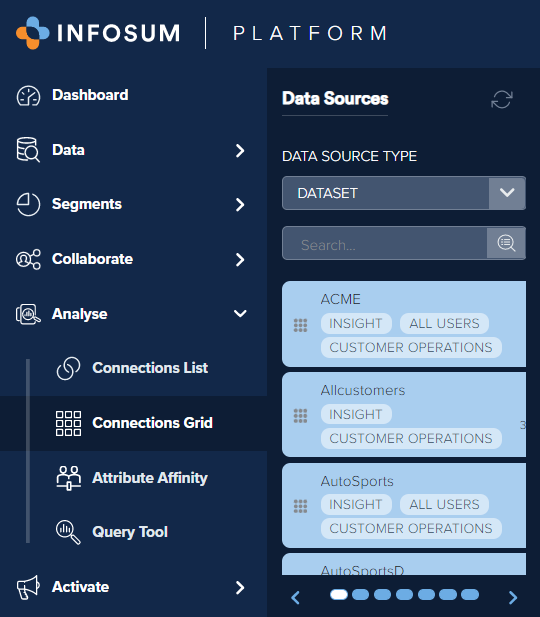Open the DATASET type dropdown
Screen dimensions: 540x617
[x=404, y=193]
